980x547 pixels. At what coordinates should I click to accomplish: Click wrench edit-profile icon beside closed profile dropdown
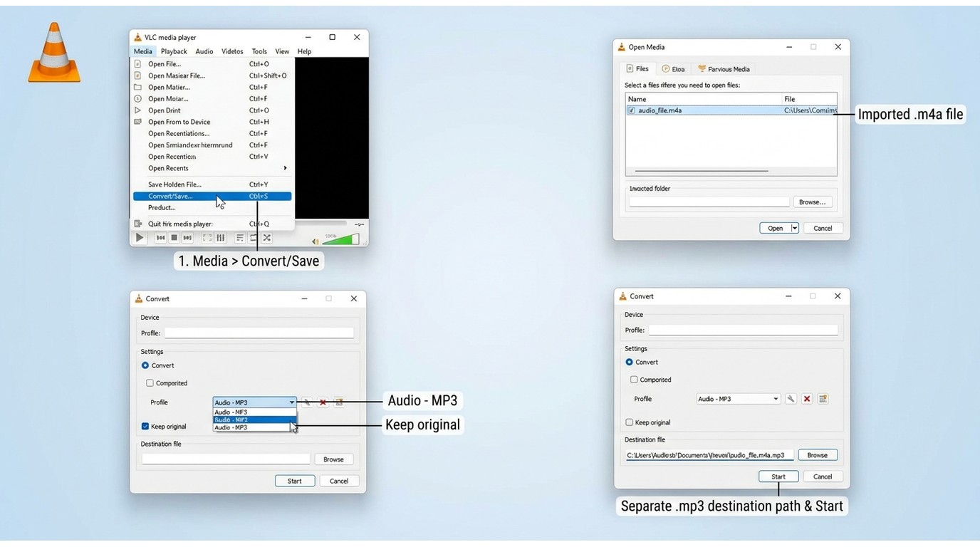point(791,399)
